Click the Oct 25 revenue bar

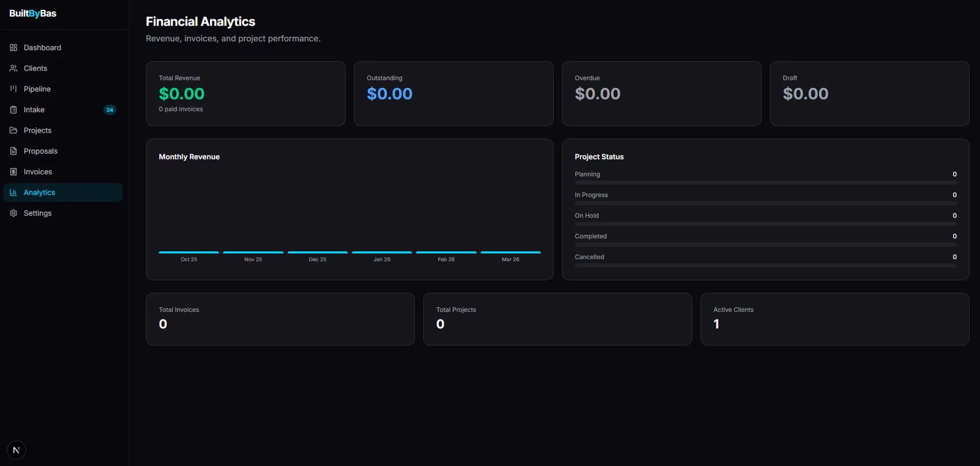point(189,252)
